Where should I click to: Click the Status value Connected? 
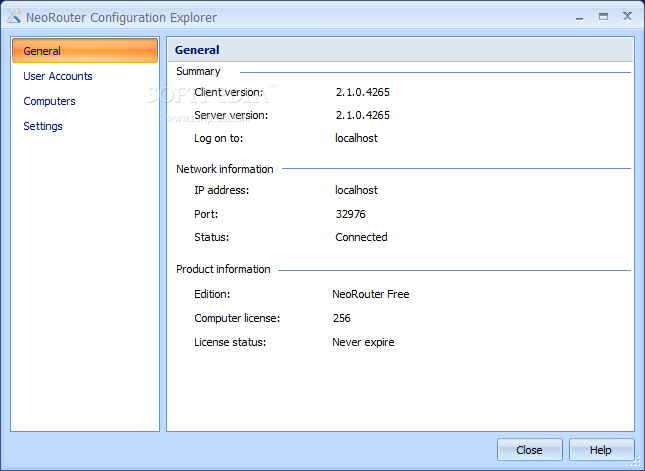click(361, 237)
